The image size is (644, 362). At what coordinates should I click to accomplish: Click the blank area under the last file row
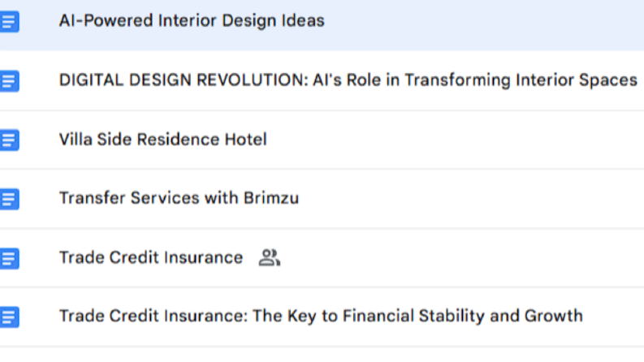(322, 355)
